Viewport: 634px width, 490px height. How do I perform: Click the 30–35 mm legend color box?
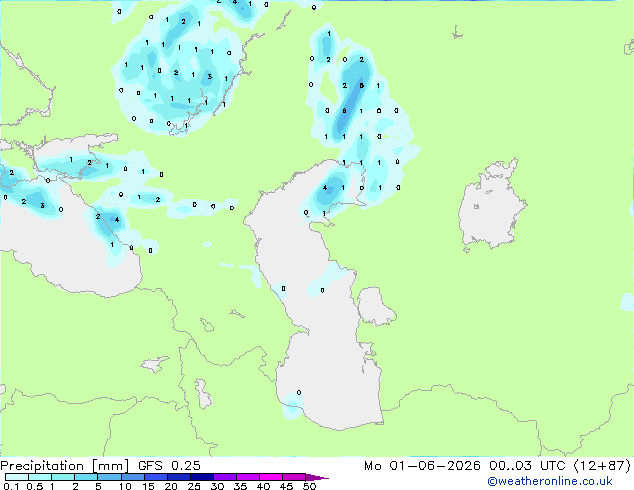[225, 477]
